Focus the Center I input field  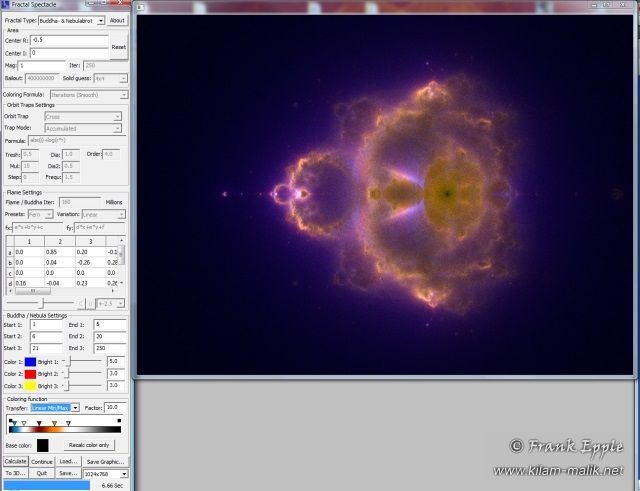[69, 53]
